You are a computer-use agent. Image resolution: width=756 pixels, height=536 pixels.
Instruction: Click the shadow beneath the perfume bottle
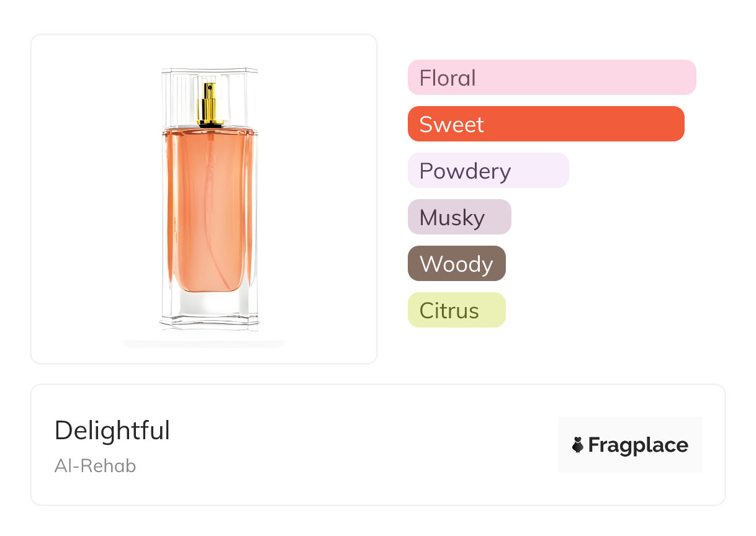204,343
